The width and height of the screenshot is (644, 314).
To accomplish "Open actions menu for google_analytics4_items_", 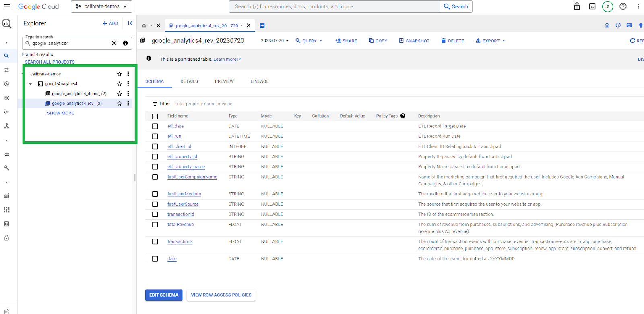I will [128, 94].
